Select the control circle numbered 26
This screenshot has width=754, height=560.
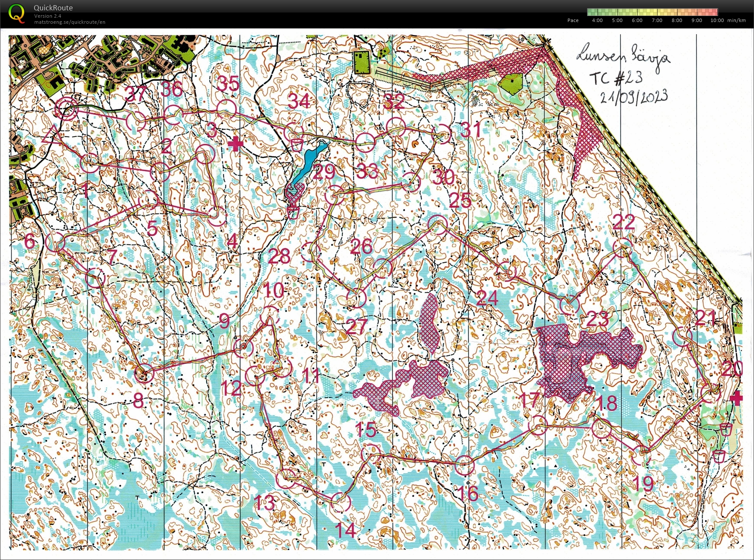382,267
